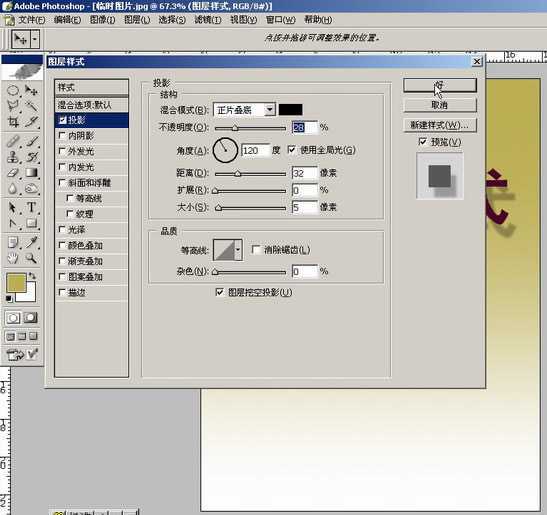Screen dimensions: 547x515
Task: Open the 编辑 Edit menu
Action: 67,20
